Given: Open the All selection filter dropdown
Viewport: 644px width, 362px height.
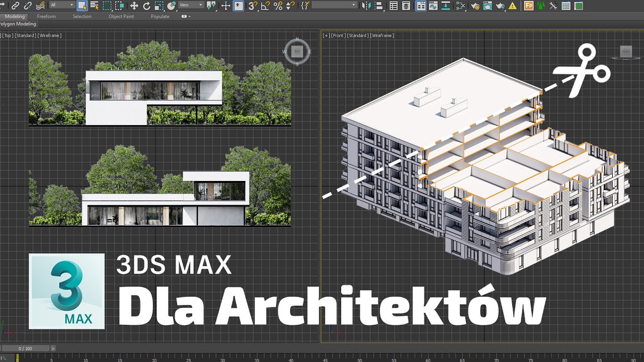Looking at the screenshot, I should (x=61, y=5).
